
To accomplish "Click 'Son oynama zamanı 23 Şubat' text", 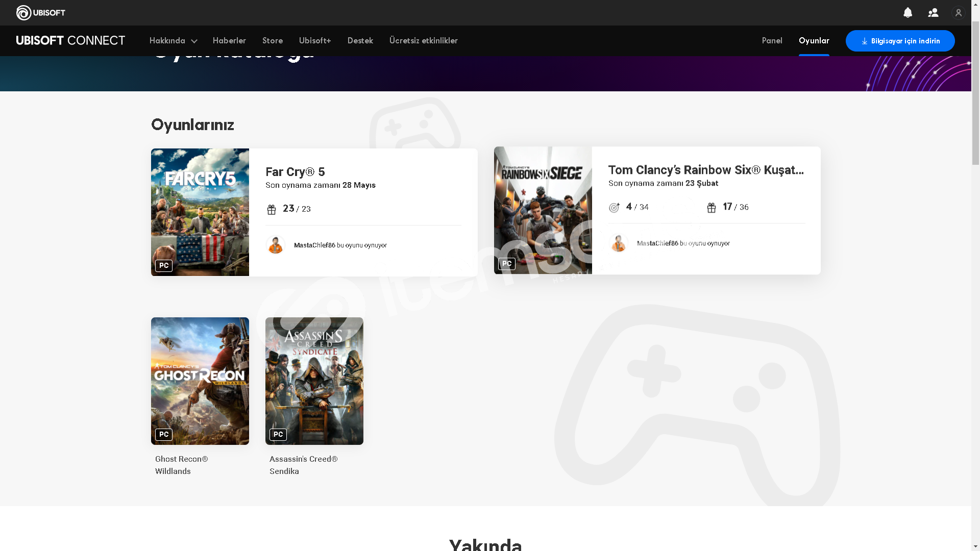I will click(x=664, y=183).
